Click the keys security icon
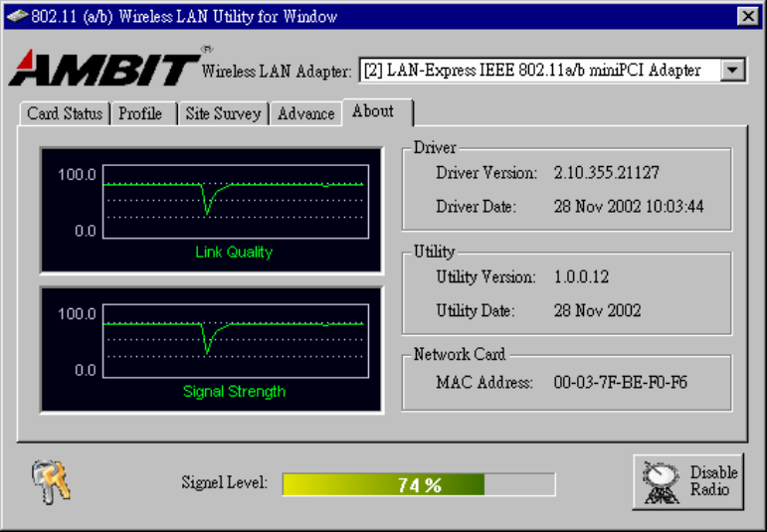767x532 pixels. 51,482
